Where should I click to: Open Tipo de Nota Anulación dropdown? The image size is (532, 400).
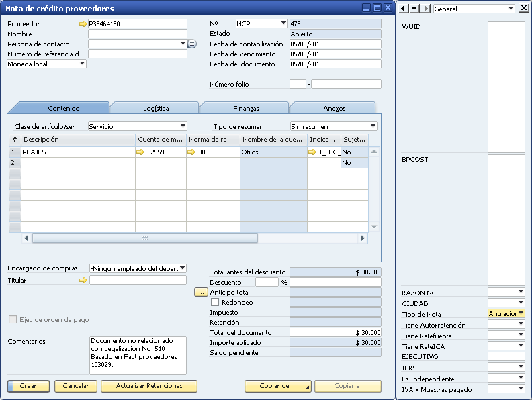[521, 313]
